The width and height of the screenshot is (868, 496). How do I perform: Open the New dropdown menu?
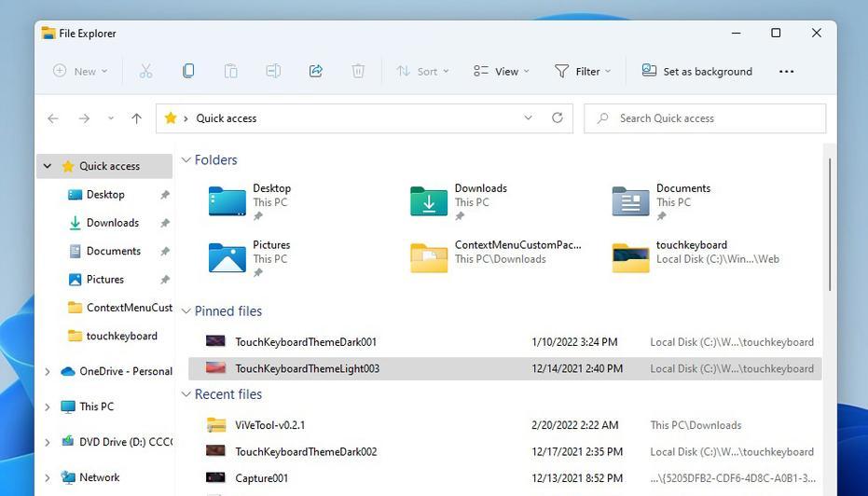80,72
